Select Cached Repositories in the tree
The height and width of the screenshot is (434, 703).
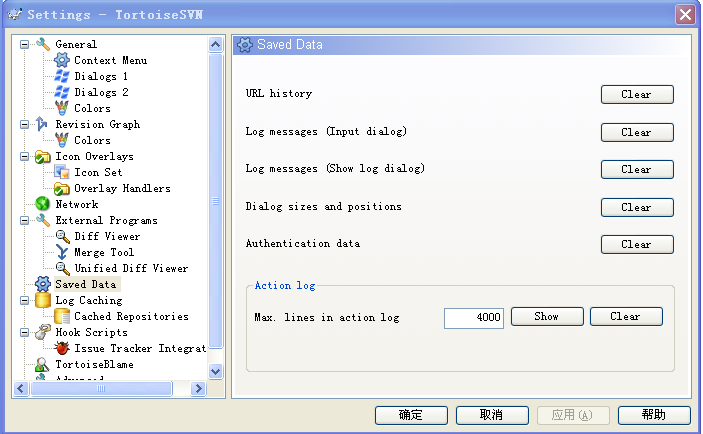(x=131, y=317)
